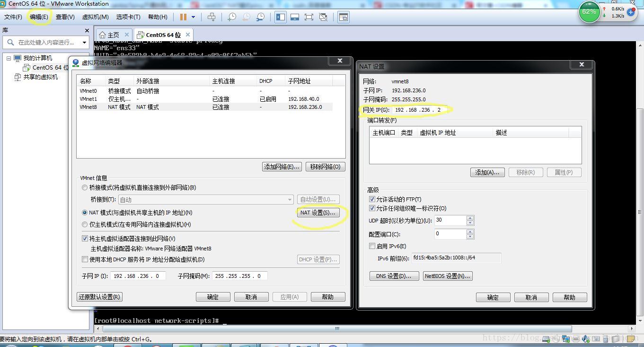Image resolution: width=644 pixels, height=347 pixels.
Task: Open the 文件(F) menu
Action: pos(13,17)
